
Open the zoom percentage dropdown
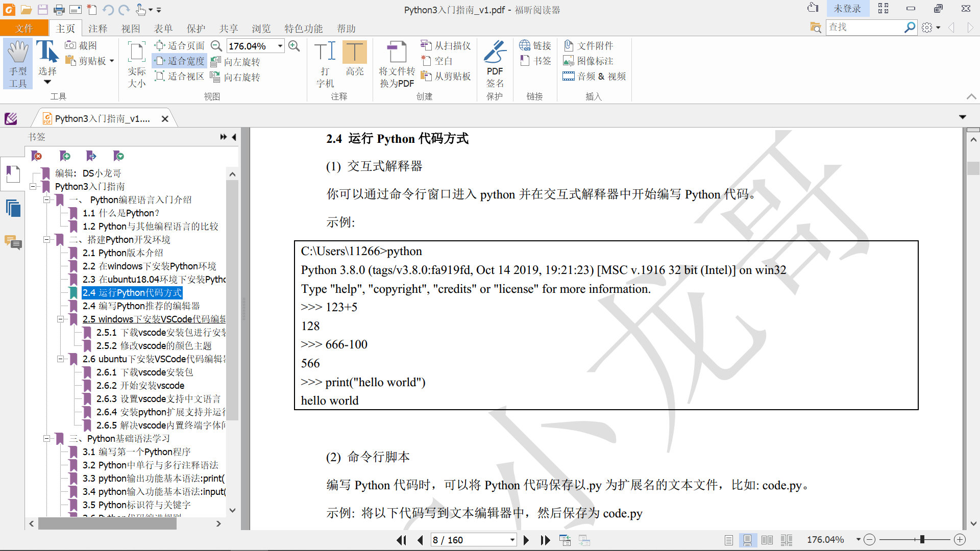pos(280,46)
